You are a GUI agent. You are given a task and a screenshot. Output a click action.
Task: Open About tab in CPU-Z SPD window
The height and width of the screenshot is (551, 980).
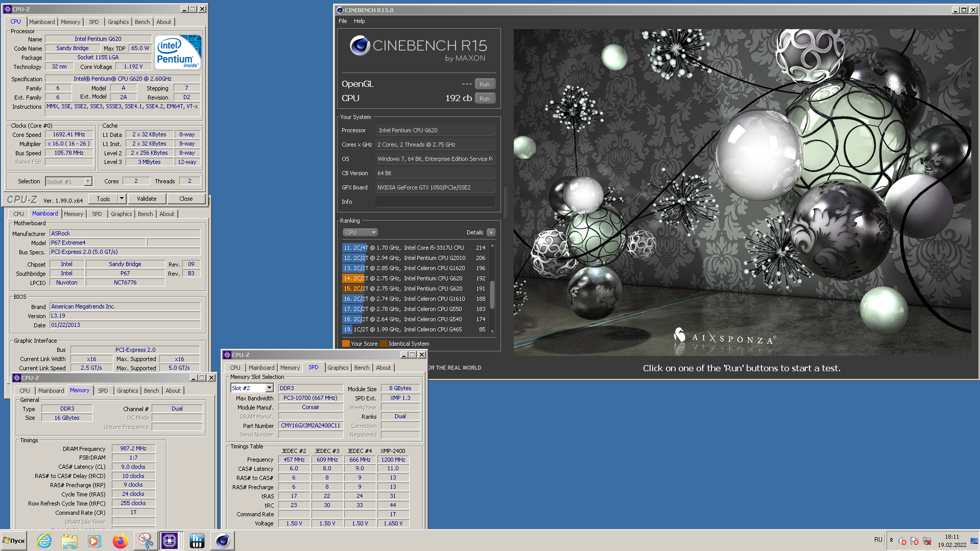384,368
